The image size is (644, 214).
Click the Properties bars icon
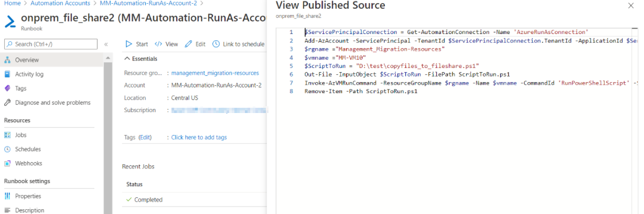[8, 196]
